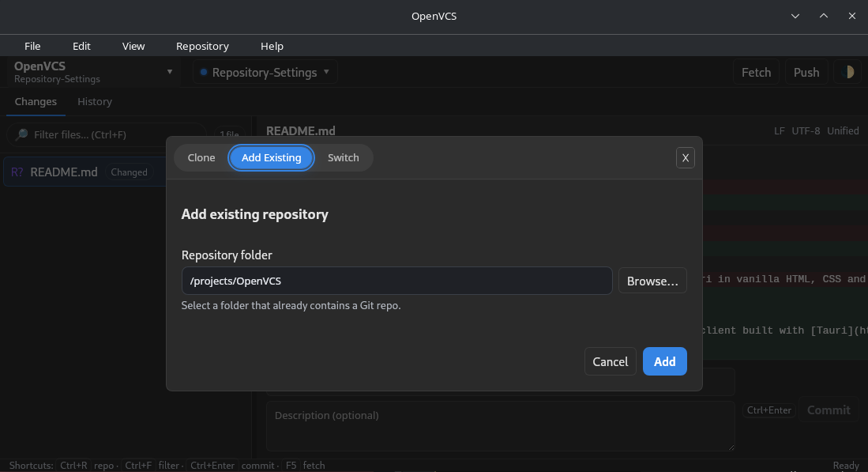Cancel the add repository dialog
This screenshot has width=868, height=472.
pyautogui.click(x=610, y=361)
